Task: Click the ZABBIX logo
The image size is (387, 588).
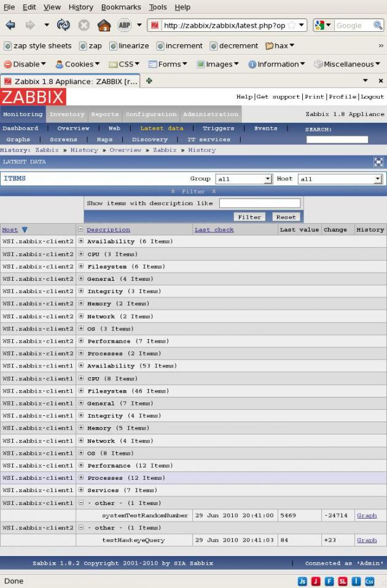Action: click(33, 96)
